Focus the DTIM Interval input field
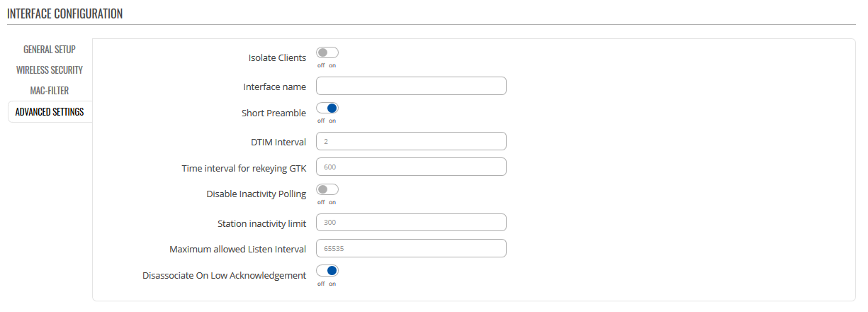Viewport: 868px width, 312px height. pyautogui.click(x=411, y=142)
